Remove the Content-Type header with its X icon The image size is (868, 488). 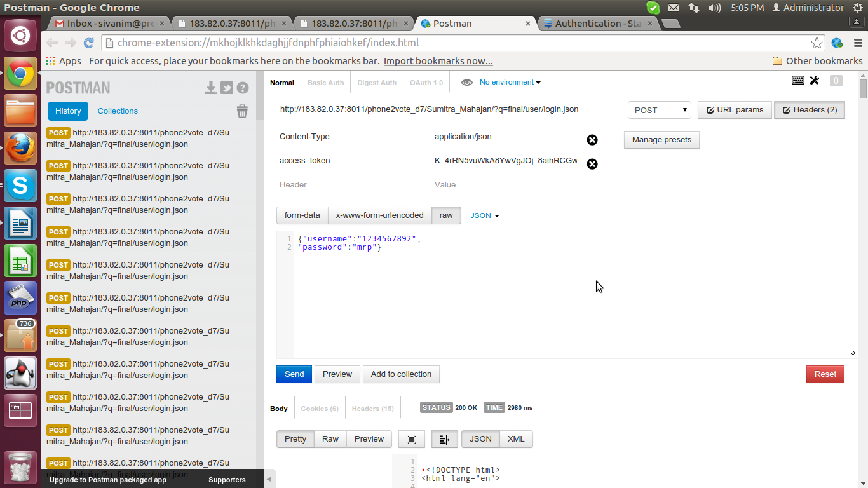pos(592,140)
